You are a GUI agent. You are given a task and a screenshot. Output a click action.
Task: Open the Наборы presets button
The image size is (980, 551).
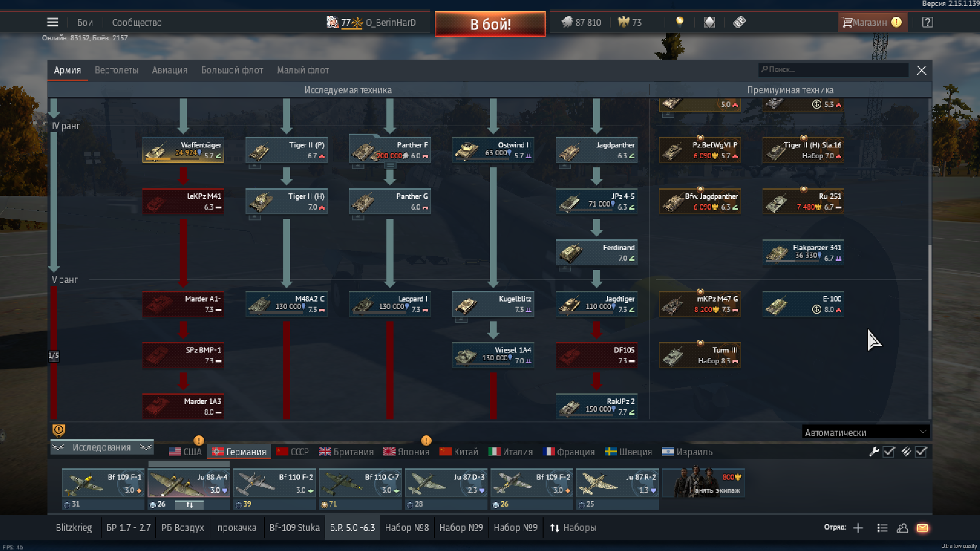click(573, 528)
